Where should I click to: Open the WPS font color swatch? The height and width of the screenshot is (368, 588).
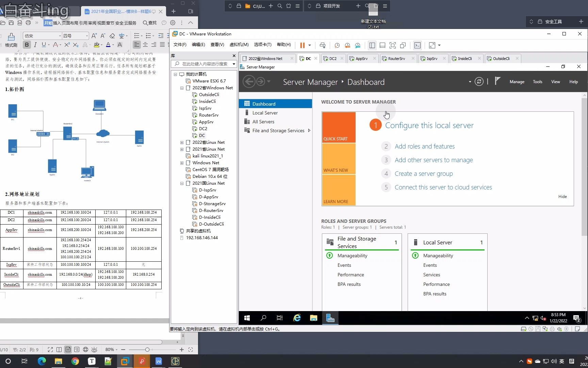click(108, 45)
